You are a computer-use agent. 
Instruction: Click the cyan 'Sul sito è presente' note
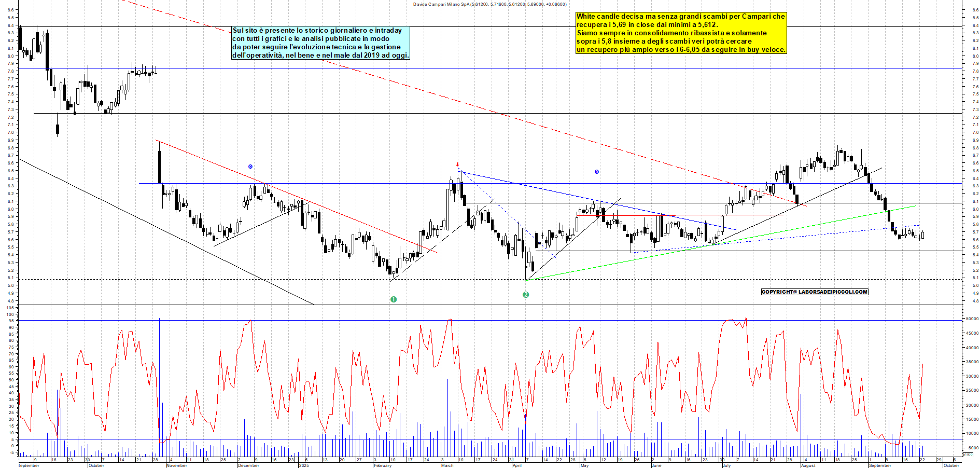[x=320, y=43]
